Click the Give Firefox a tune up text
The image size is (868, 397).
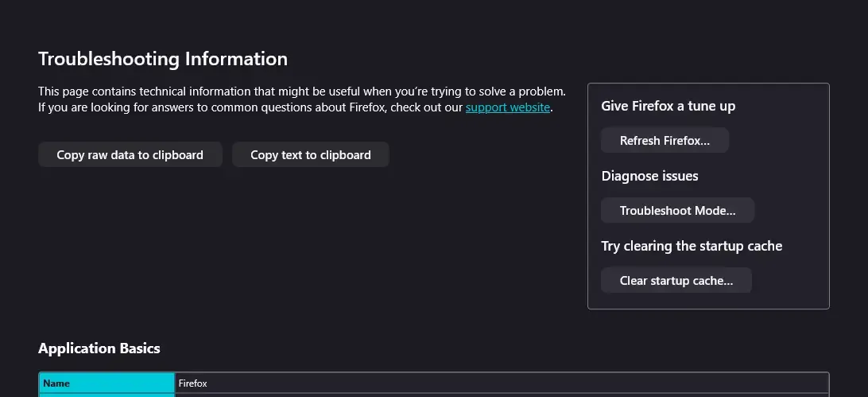tap(668, 106)
